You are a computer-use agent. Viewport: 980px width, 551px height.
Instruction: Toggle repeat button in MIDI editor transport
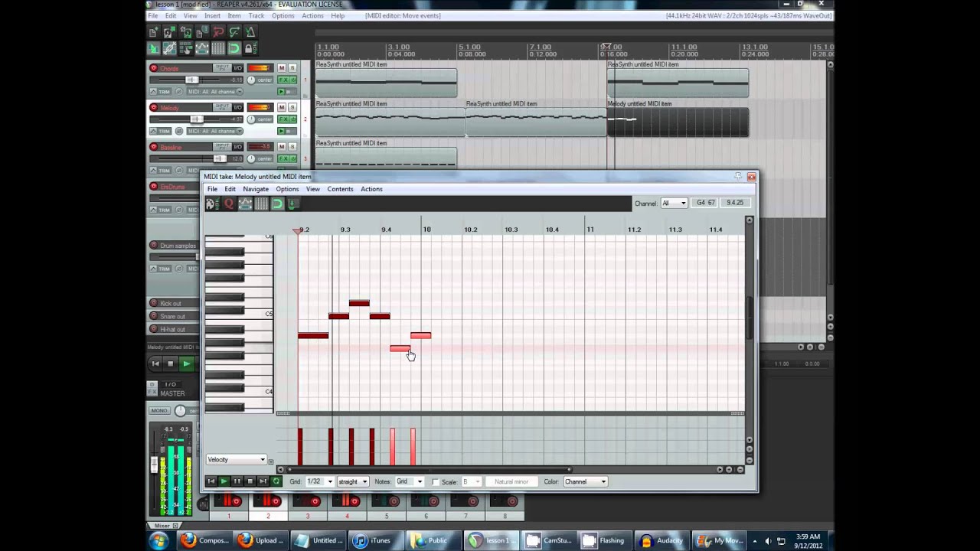point(276,481)
